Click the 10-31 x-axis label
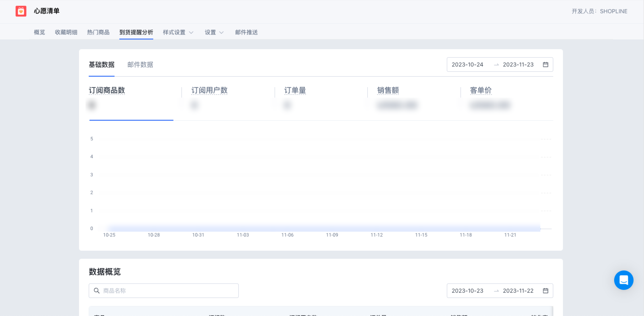The height and width of the screenshot is (316, 644). (198, 235)
